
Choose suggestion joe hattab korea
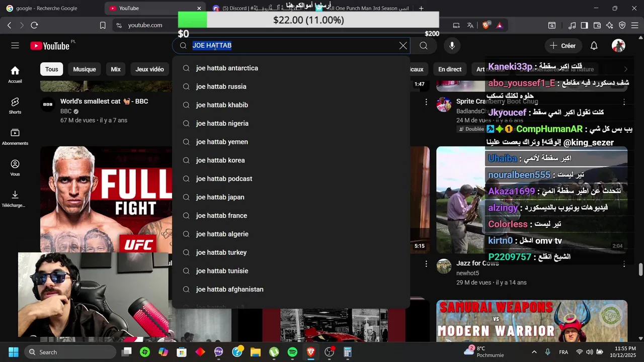pos(291,160)
